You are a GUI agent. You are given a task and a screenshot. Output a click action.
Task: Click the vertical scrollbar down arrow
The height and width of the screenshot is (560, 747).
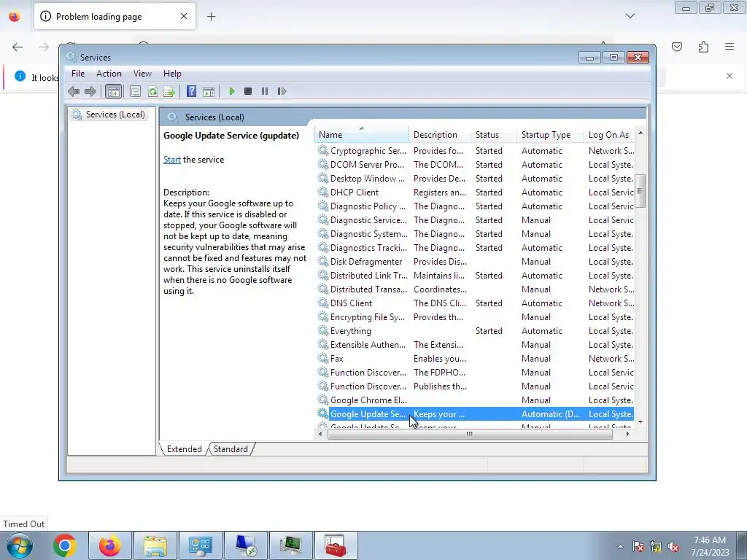tap(640, 422)
